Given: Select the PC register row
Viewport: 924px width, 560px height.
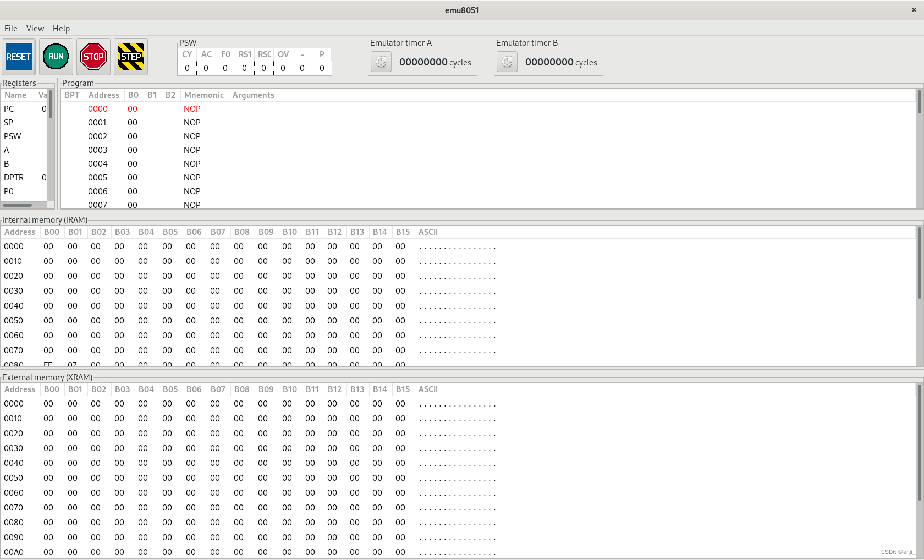Looking at the screenshot, I should pyautogui.click(x=25, y=109).
